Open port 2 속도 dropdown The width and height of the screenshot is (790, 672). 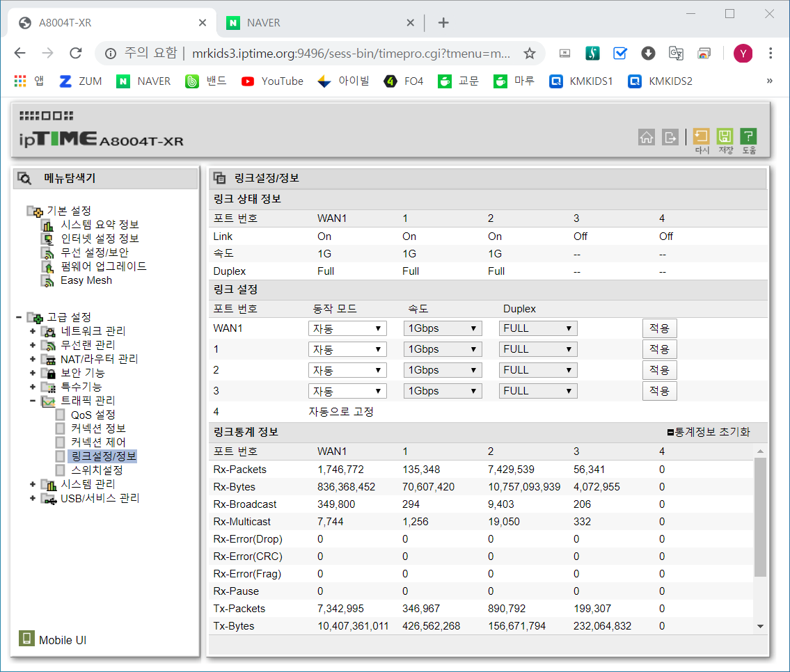click(443, 371)
